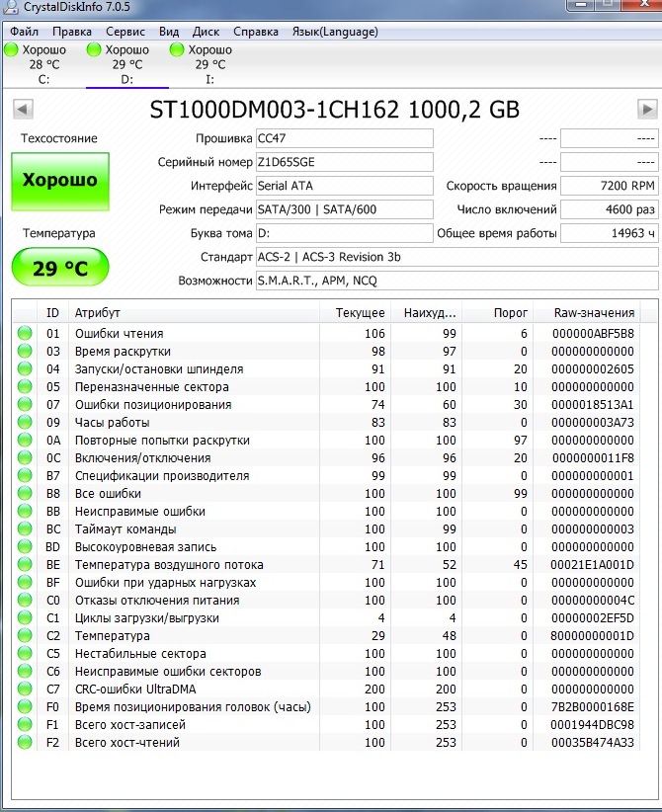Click the Порог column header
This screenshot has height=812, width=662.
click(497, 313)
